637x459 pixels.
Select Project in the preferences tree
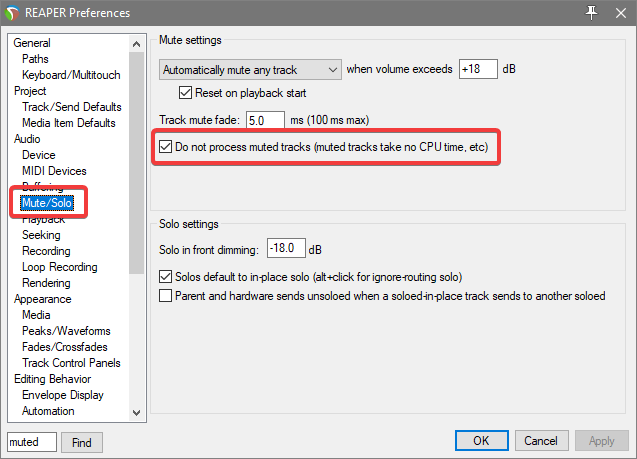30,91
